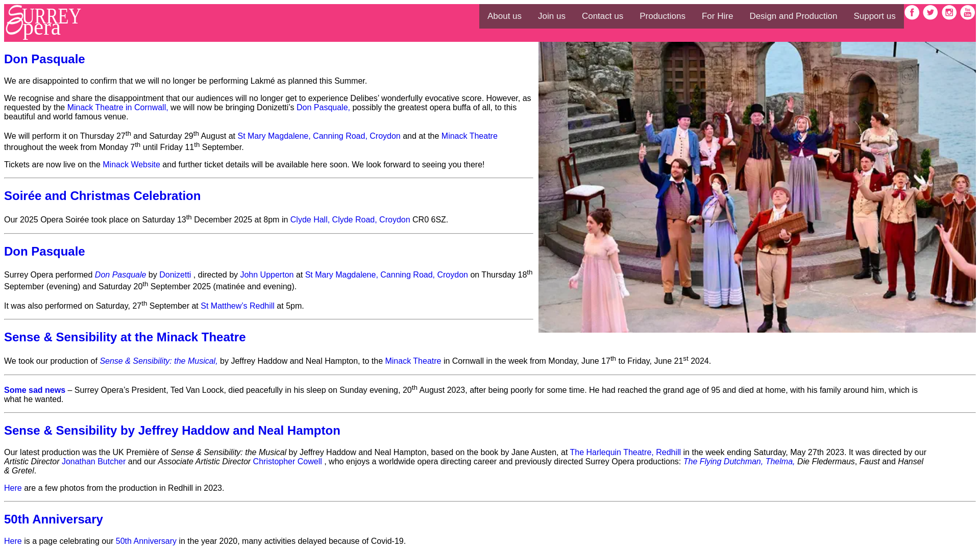Click the 'Some sad news' text
Image resolution: width=980 pixels, height=551 pixels.
[x=35, y=390]
